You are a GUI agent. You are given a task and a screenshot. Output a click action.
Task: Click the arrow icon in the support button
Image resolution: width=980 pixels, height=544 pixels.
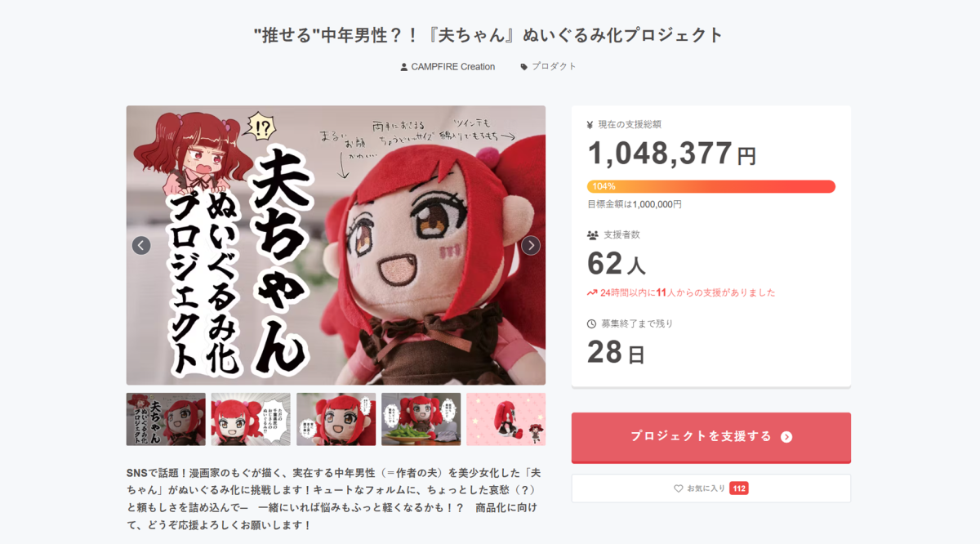click(x=786, y=437)
